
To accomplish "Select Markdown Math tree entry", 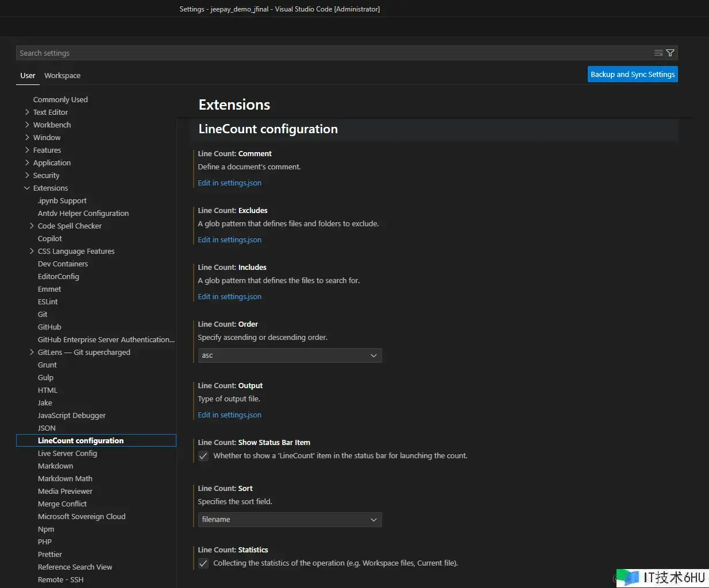I will click(65, 478).
